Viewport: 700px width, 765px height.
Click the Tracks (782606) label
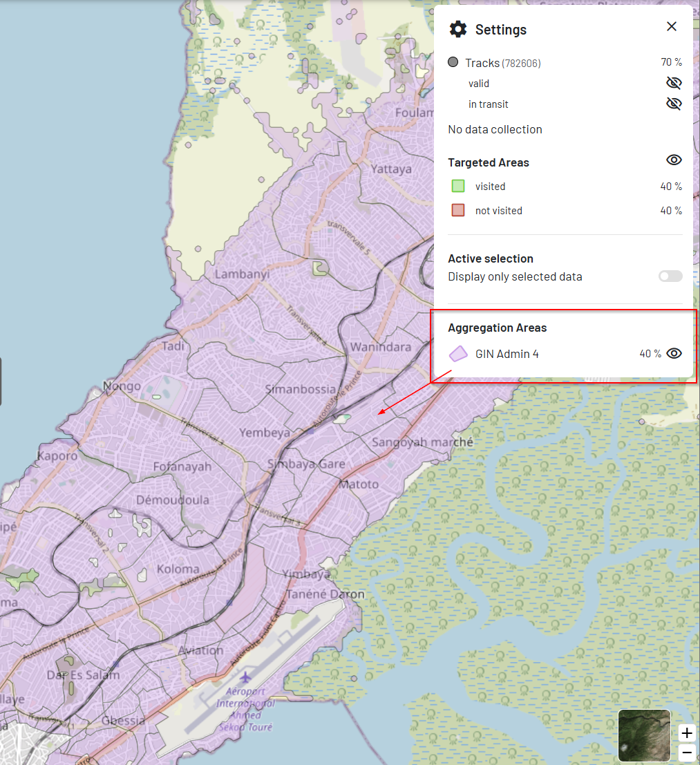(503, 63)
